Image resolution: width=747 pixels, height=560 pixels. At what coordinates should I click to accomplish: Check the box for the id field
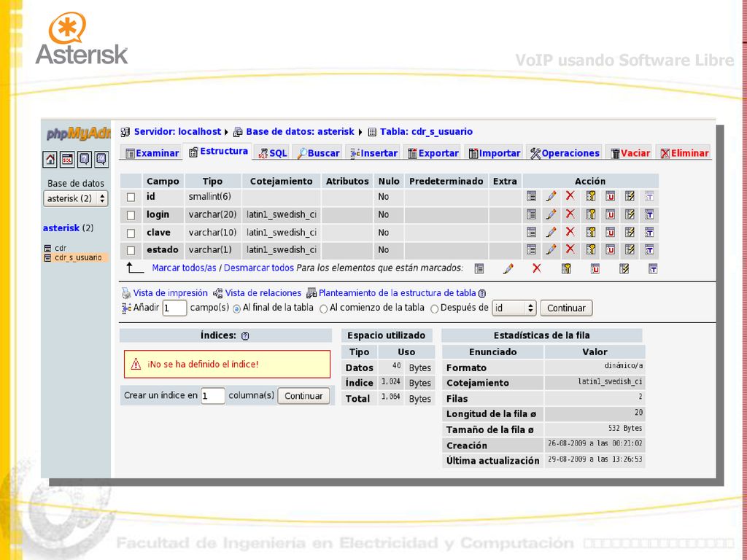(x=131, y=197)
